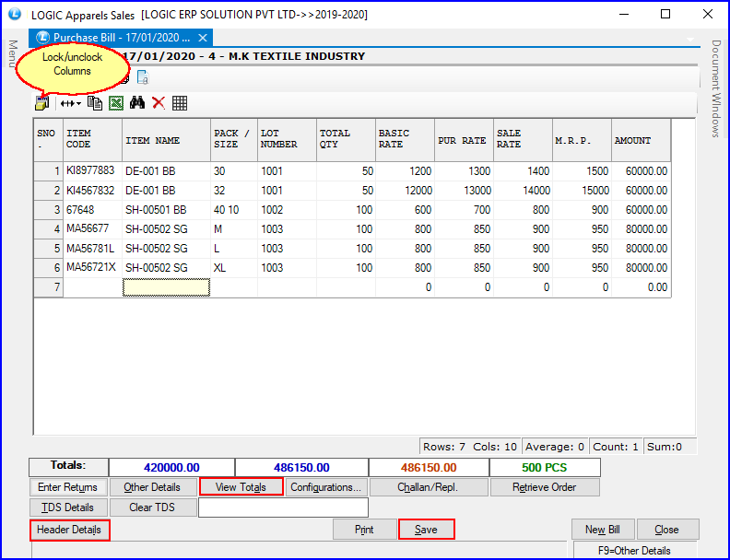The height and width of the screenshot is (560, 730).
Task: Click the Rows: 7 Cols: 10 status entry
Action: [470, 447]
